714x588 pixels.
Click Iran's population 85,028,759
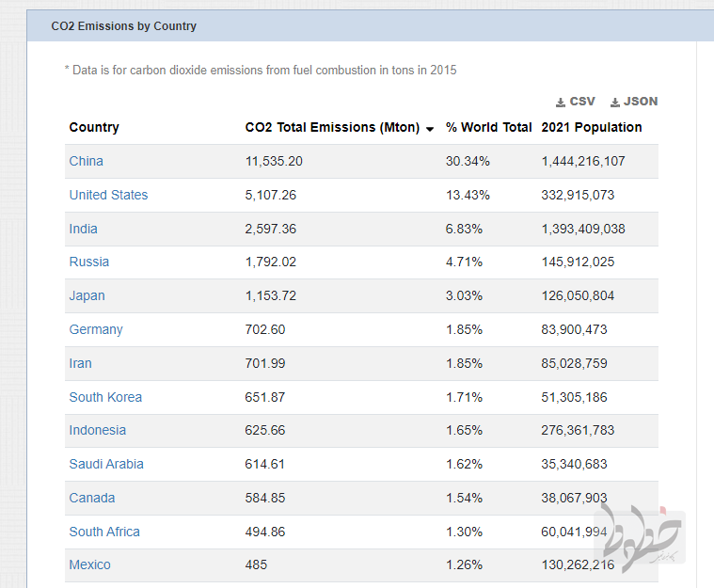click(x=574, y=363)
